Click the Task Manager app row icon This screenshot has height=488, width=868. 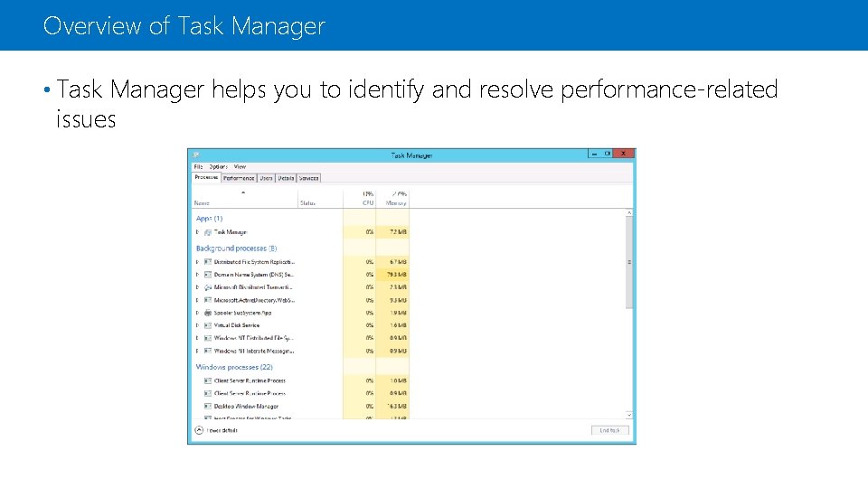tap(208, 232)
